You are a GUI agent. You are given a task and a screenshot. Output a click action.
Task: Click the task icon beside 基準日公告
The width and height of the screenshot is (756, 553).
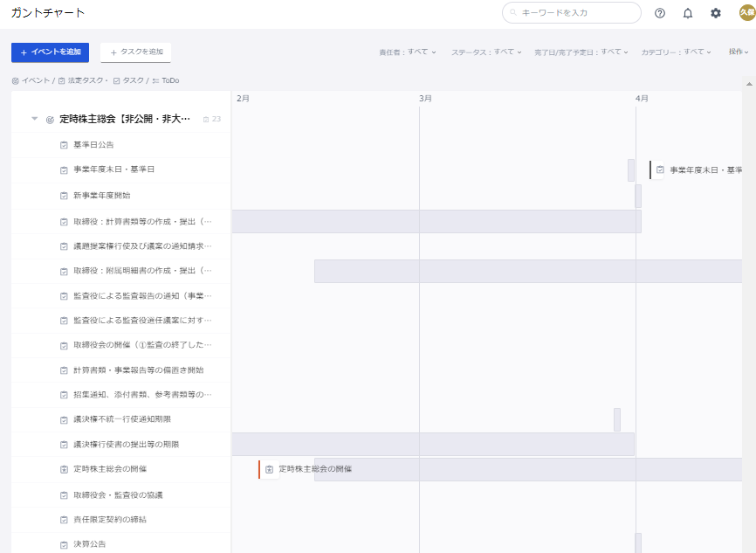[64, 145]
